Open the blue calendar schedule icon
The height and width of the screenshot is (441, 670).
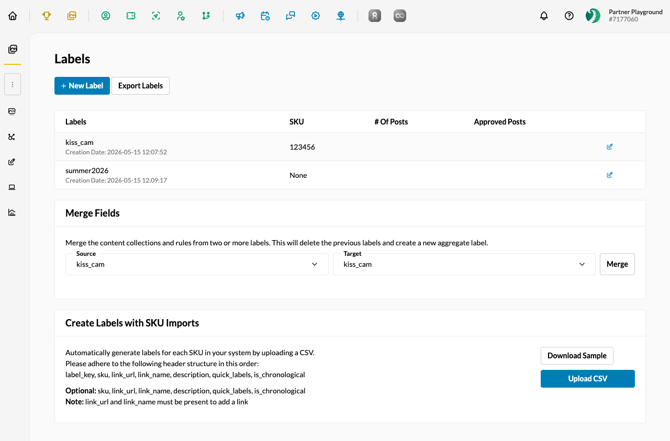[265, 16]
